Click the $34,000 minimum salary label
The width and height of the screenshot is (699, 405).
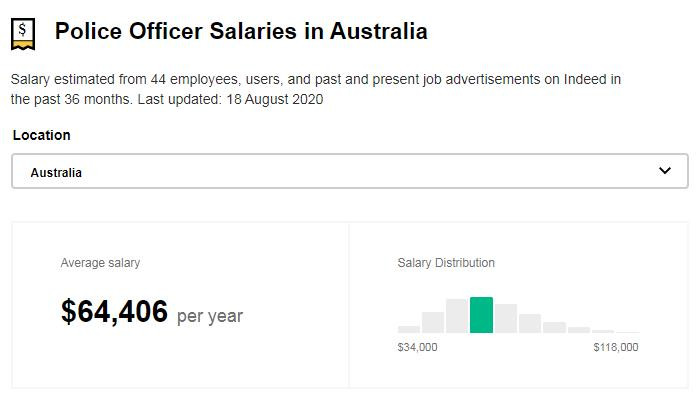click(417, 348)
